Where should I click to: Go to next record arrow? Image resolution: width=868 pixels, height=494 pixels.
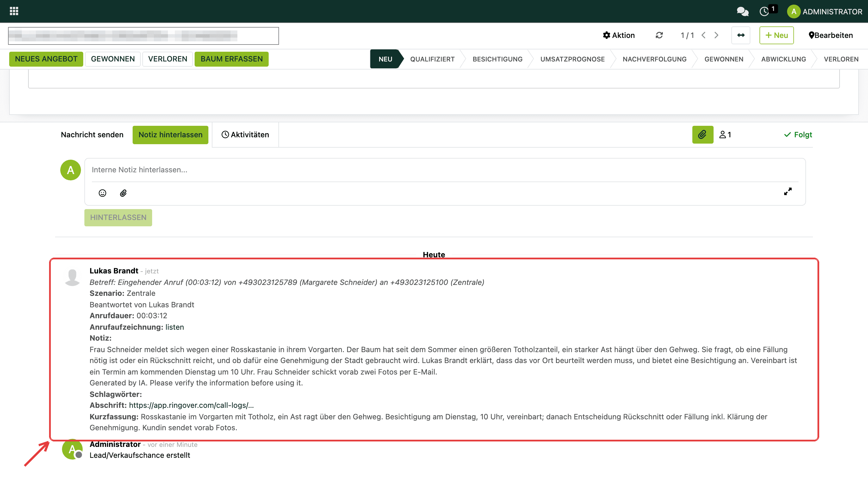716,35
